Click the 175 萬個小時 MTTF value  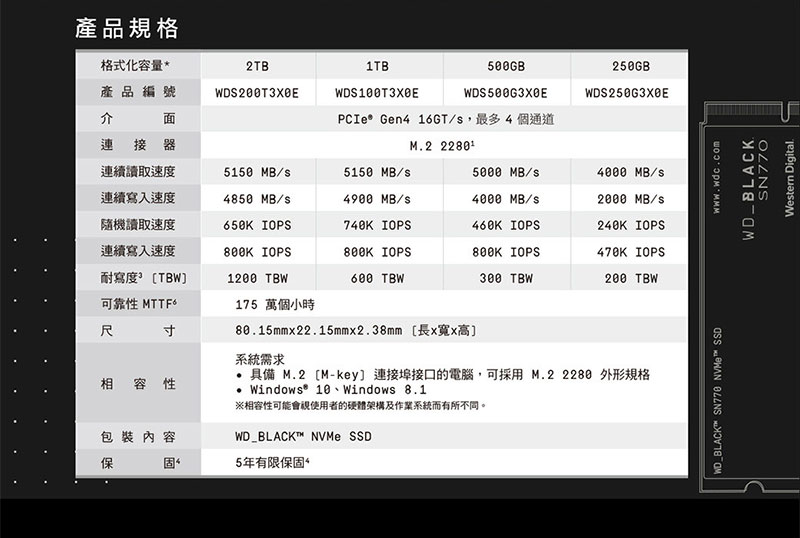[x=275, y=305]
